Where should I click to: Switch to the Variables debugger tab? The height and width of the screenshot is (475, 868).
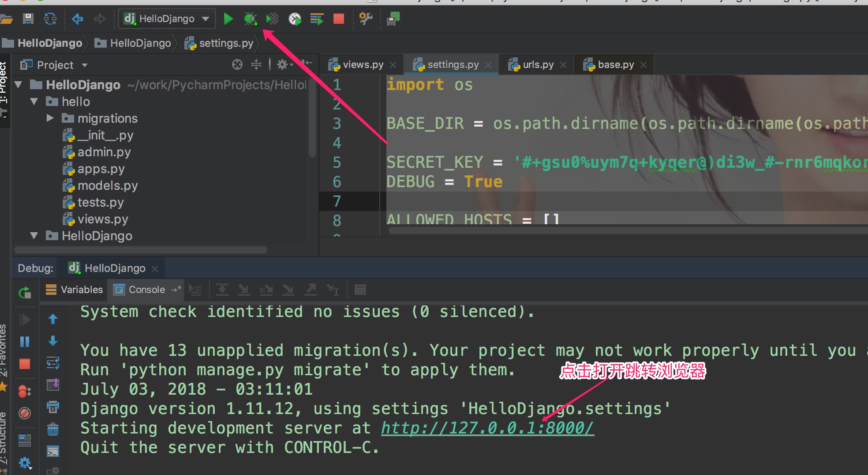(x=75, y=290)
